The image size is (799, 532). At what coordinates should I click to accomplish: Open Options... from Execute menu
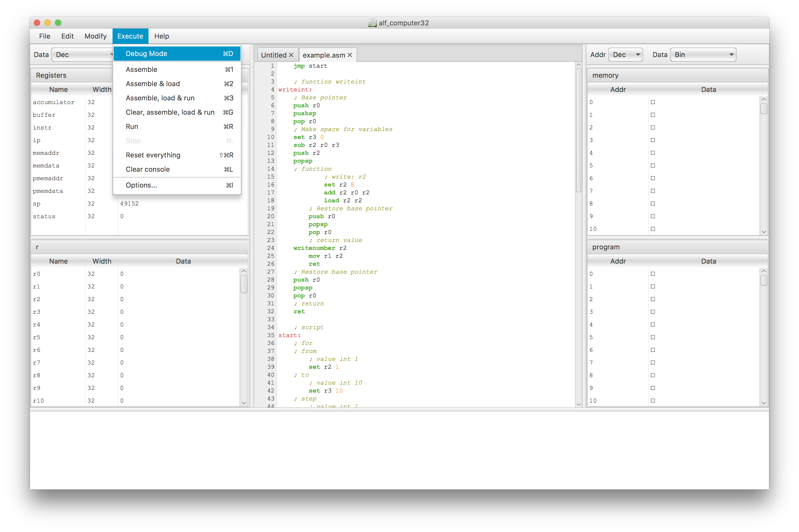(177, 185)
